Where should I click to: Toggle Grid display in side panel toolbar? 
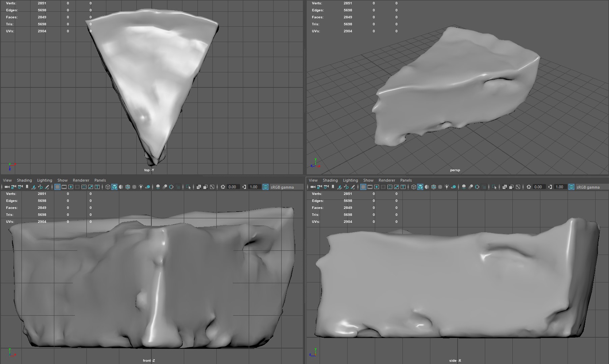(363, 187)
